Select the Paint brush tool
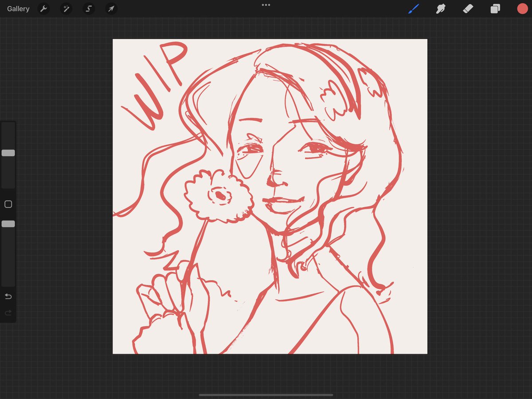 click(413, 8)
